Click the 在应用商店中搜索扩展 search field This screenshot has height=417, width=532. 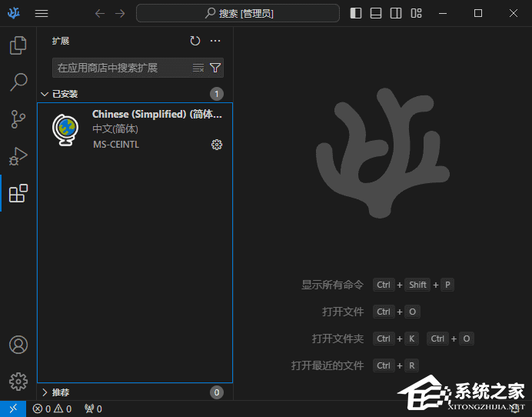(138, 68)
